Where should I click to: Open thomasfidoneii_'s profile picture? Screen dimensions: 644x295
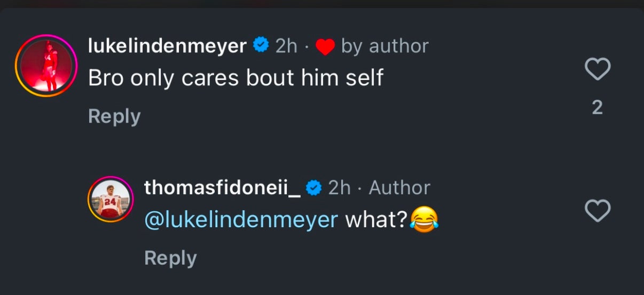coord(111,200)
